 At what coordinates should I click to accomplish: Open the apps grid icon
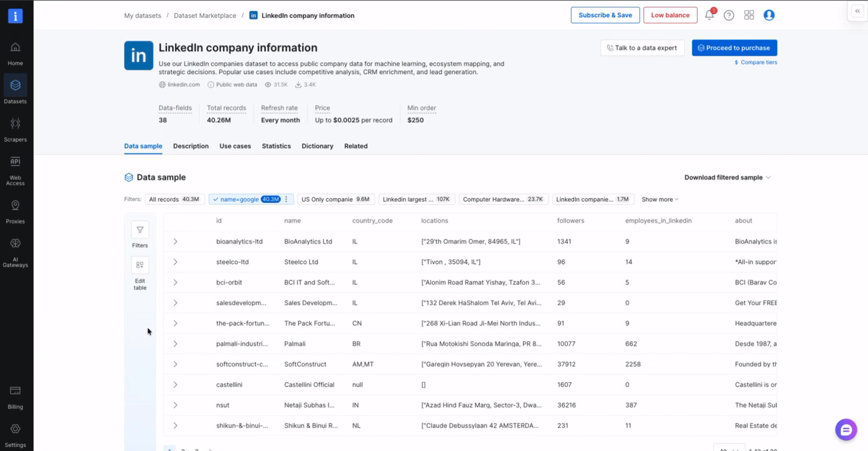[749, 15]
